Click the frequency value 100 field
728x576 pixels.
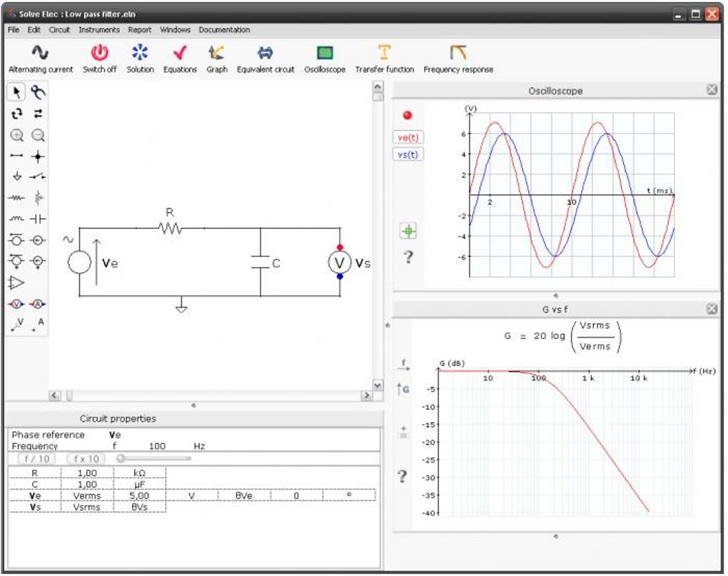pos(157,446)
